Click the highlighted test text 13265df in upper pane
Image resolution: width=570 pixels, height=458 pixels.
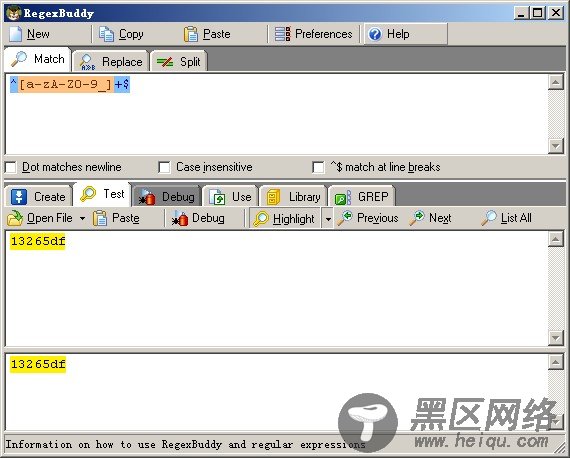pos(38,241)
